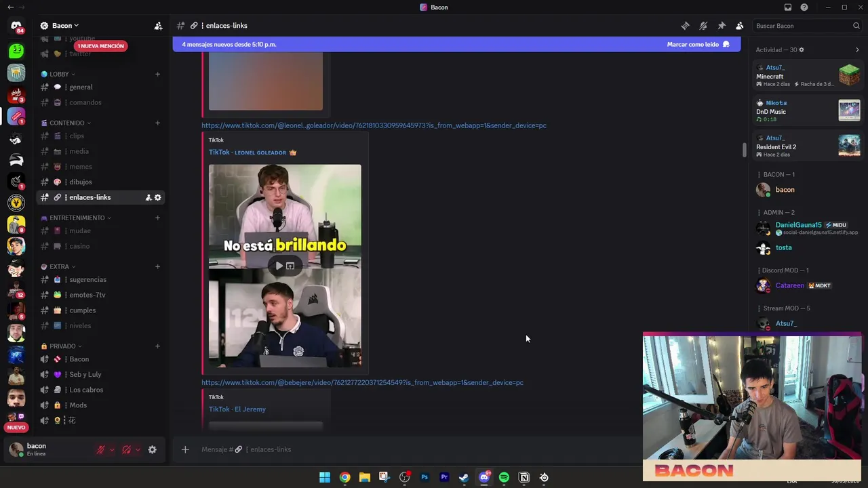Open enlaces-links channel settings gear

pyautogui.click(x=158, y=197)
